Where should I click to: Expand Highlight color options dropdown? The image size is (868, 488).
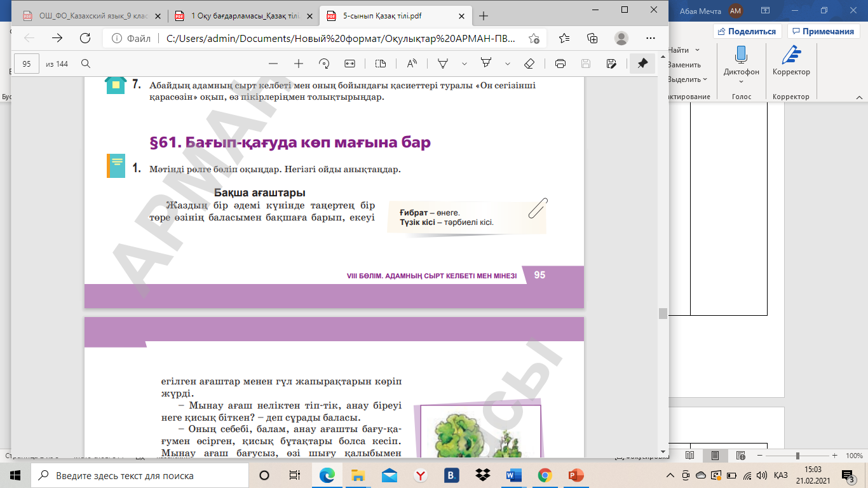click(508, 64)
